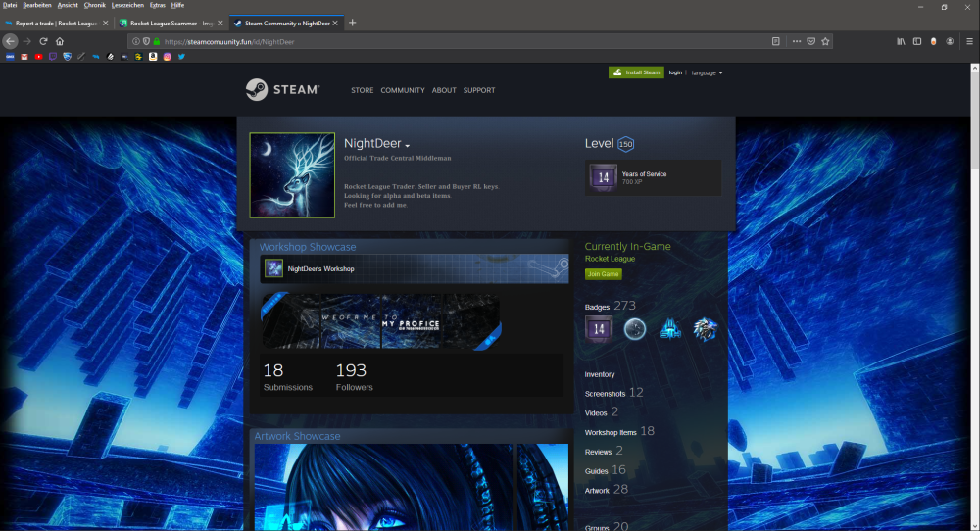This screenshot has height=531, width=980.
Task: Open the Gmail bookmark icon
Action: tap(24, 56)
